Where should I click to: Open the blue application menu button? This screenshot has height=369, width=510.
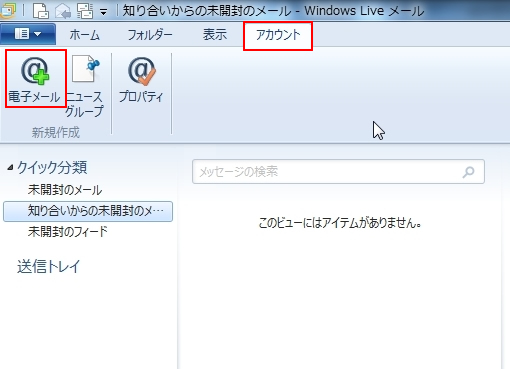point(28,34)
